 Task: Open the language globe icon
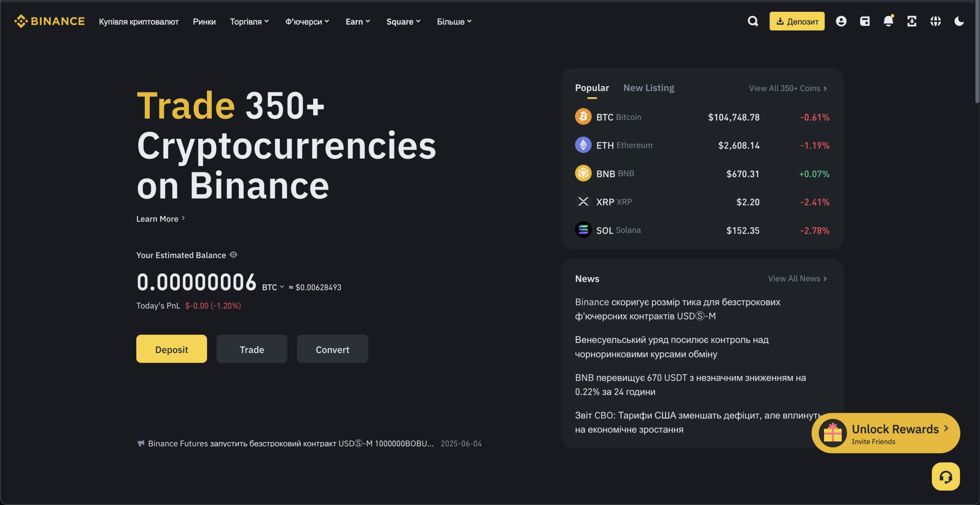(x=935, y=21)
